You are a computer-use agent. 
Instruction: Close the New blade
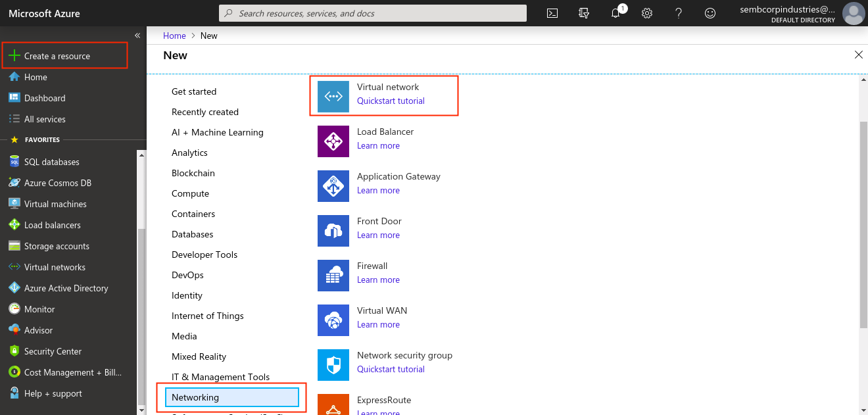858,55
